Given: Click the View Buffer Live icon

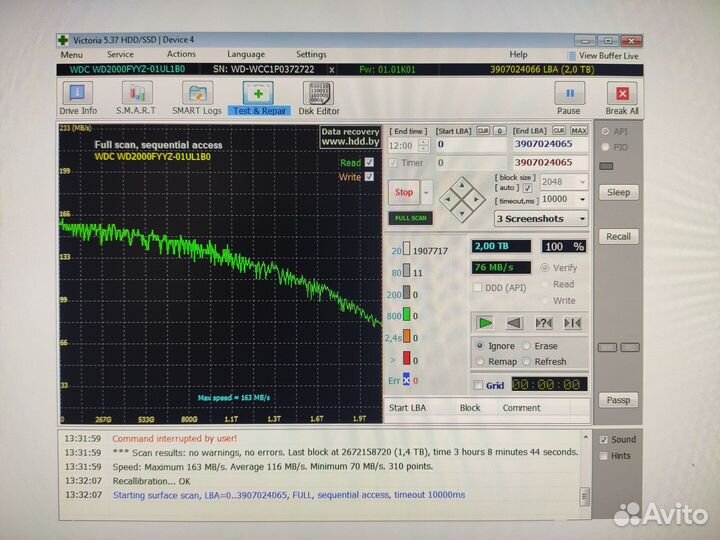Looking at the screenshot, I should [573, 55].
